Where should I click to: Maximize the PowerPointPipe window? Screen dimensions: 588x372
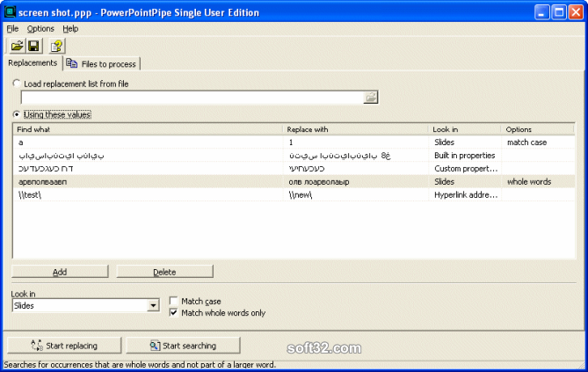[559, 12]
